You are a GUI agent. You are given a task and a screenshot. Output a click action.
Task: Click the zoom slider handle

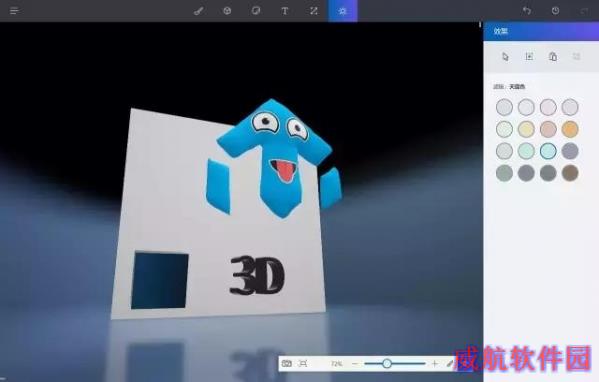click(387, 363)
